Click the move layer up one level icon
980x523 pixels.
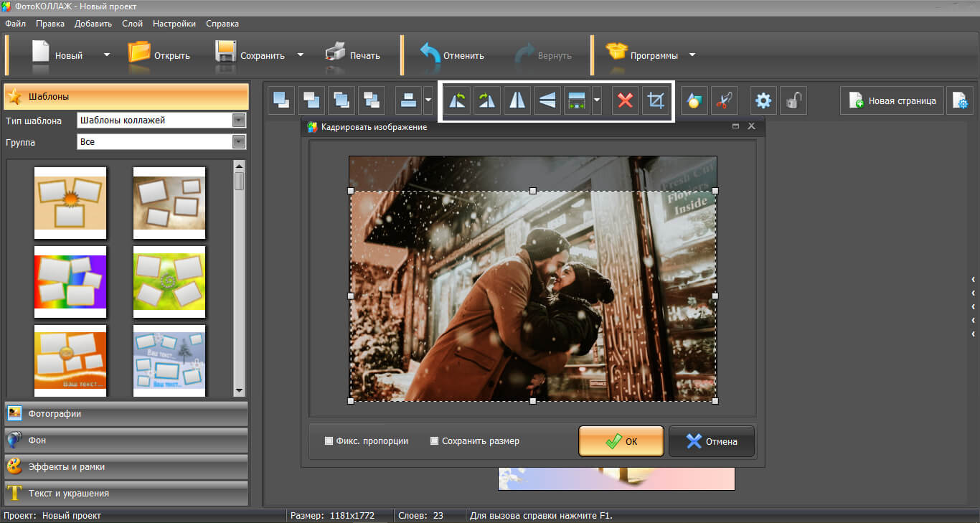pyautogui.click(x=341, y=100)
